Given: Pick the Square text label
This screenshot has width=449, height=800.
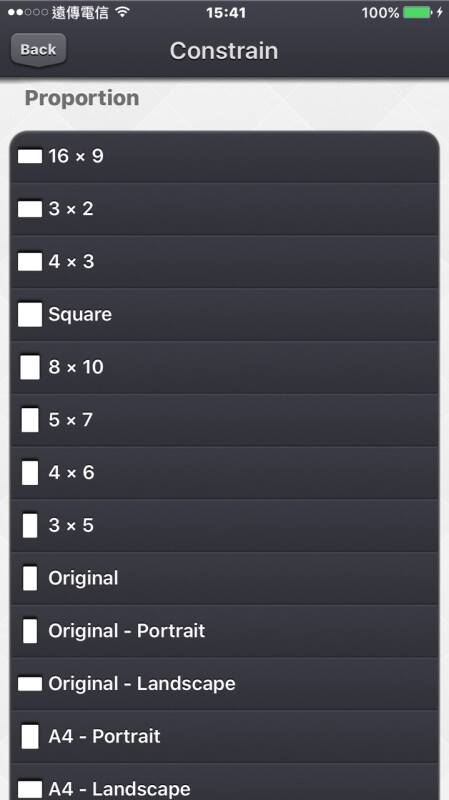Looking at the screenshot, I should coord(80,315).
